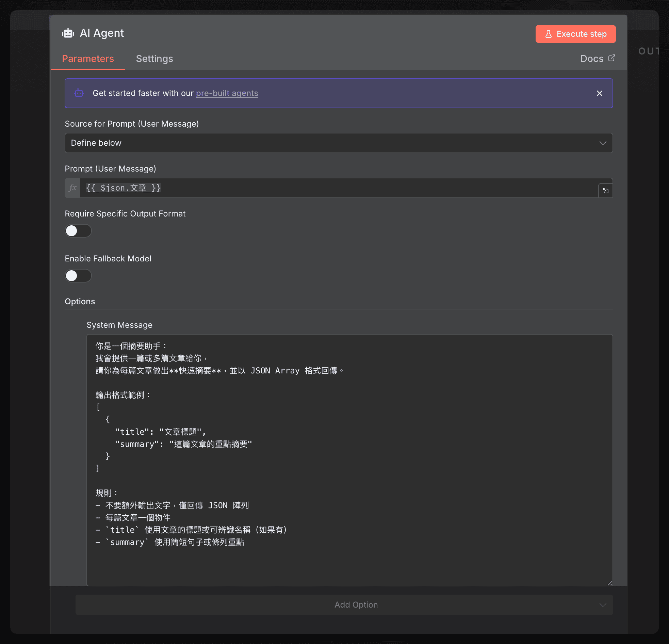Click the AI Agent robot icon
669x644 pixels.
[x=68, y=33]
